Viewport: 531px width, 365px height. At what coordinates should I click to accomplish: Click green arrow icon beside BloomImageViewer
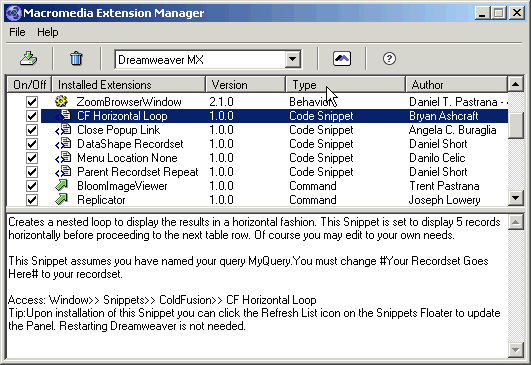[x=61, y=186]
